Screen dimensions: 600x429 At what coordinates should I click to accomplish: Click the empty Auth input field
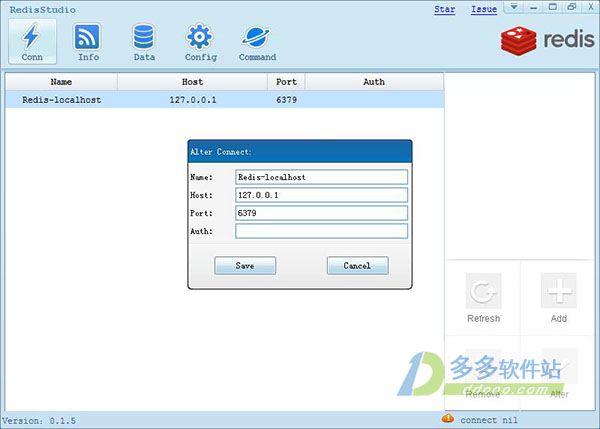321,231
